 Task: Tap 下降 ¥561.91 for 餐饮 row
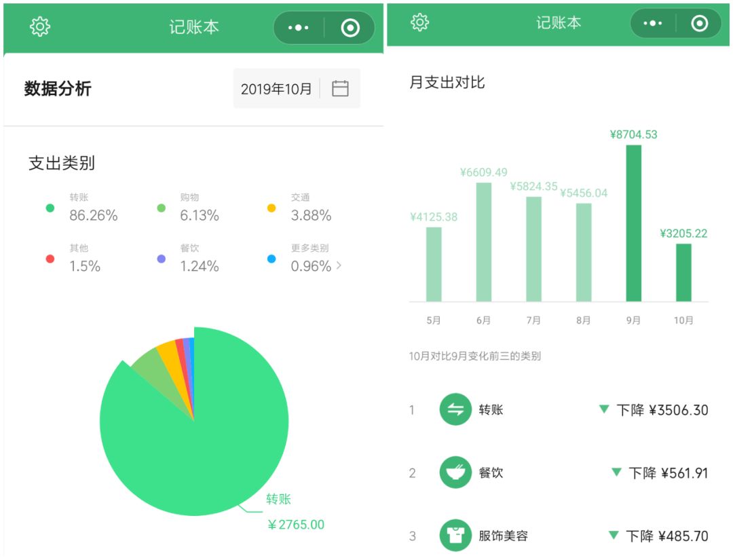tap(669, 473)
